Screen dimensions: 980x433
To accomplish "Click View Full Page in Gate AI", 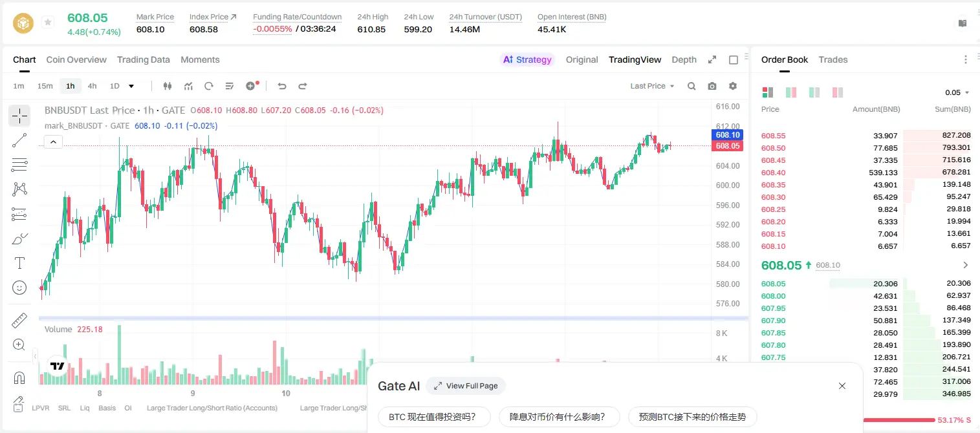I will tap(466, 386).
